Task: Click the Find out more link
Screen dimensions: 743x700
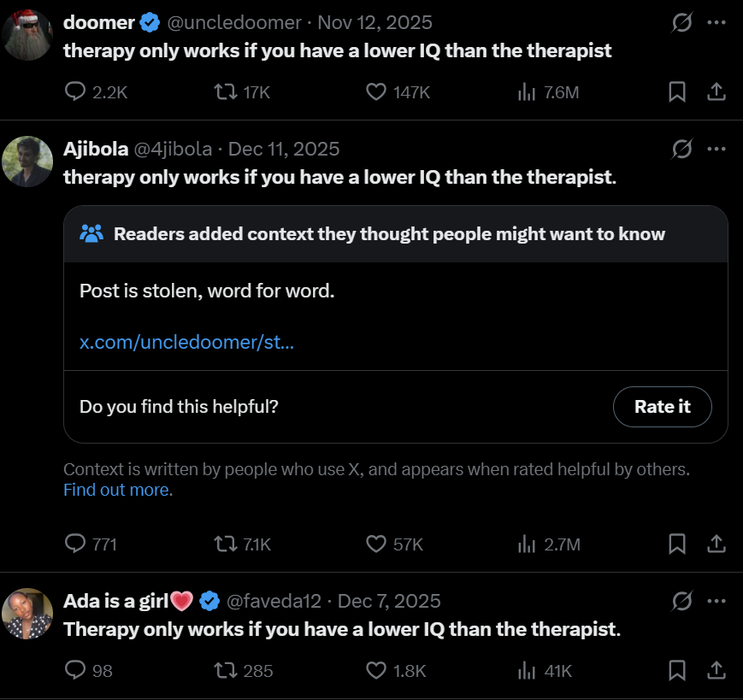Action: point(117,491)
